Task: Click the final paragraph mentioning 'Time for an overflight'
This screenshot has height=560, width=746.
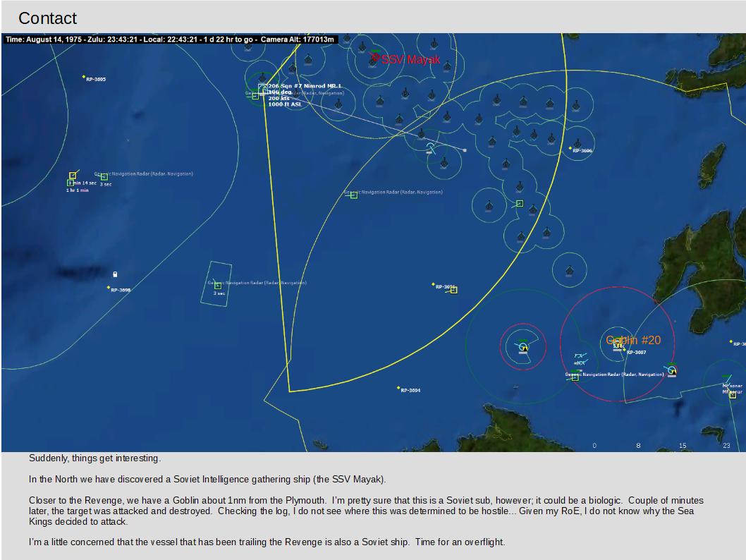Action: tap(267, 542)
